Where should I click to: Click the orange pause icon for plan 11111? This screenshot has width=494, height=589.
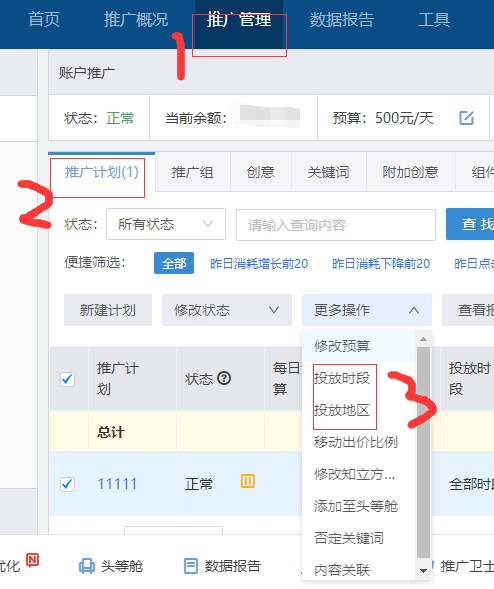(x=248, y=481)
